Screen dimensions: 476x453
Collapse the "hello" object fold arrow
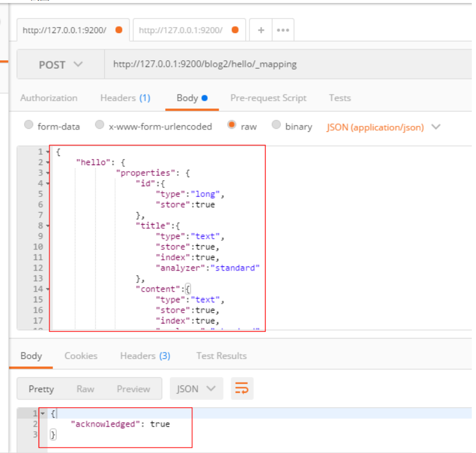[48, 163]
